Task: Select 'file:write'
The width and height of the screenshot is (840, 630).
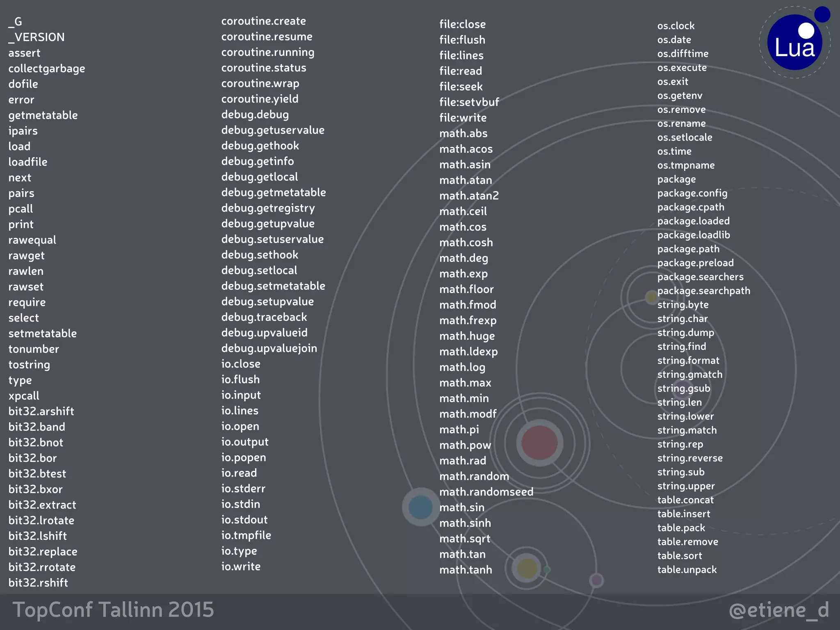Action: pos(463,118)
